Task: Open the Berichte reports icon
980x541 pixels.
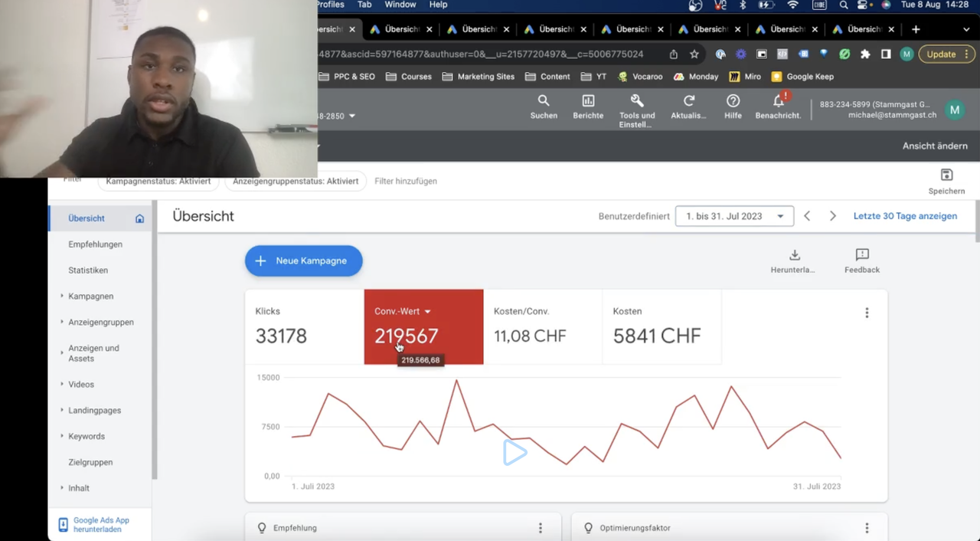Action: click(588, 100)
